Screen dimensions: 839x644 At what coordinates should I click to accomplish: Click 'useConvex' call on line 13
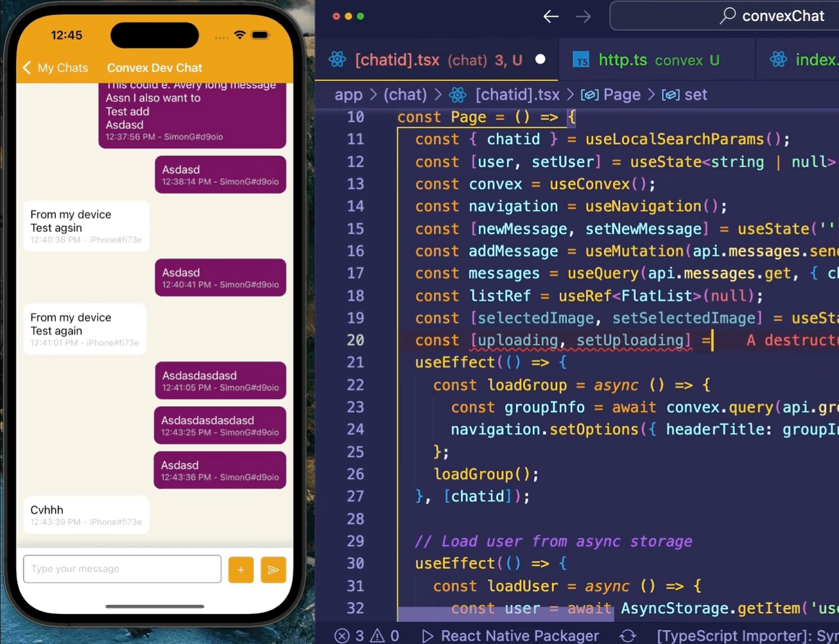(x=590, y=184)
